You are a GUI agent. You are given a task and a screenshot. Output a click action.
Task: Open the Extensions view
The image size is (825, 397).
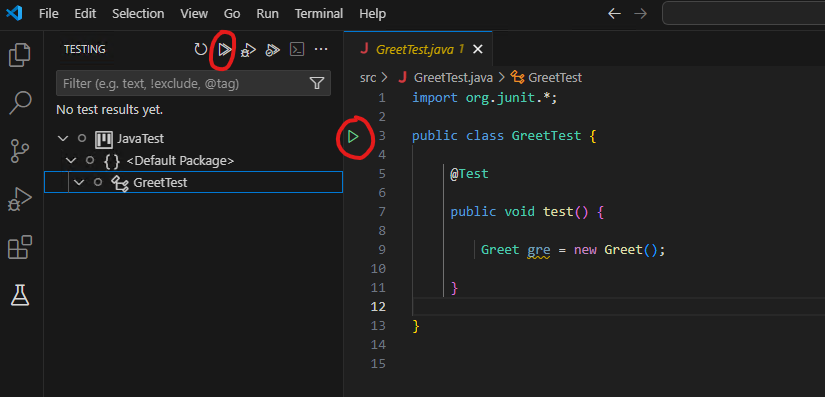(x=20, y=247)
